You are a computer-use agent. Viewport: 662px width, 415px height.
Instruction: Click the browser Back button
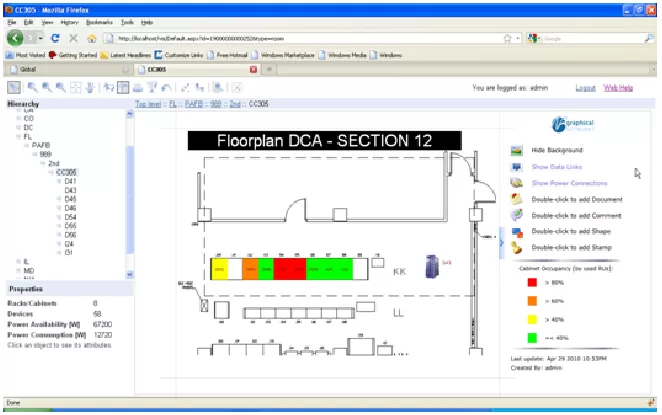pos(15,38)
